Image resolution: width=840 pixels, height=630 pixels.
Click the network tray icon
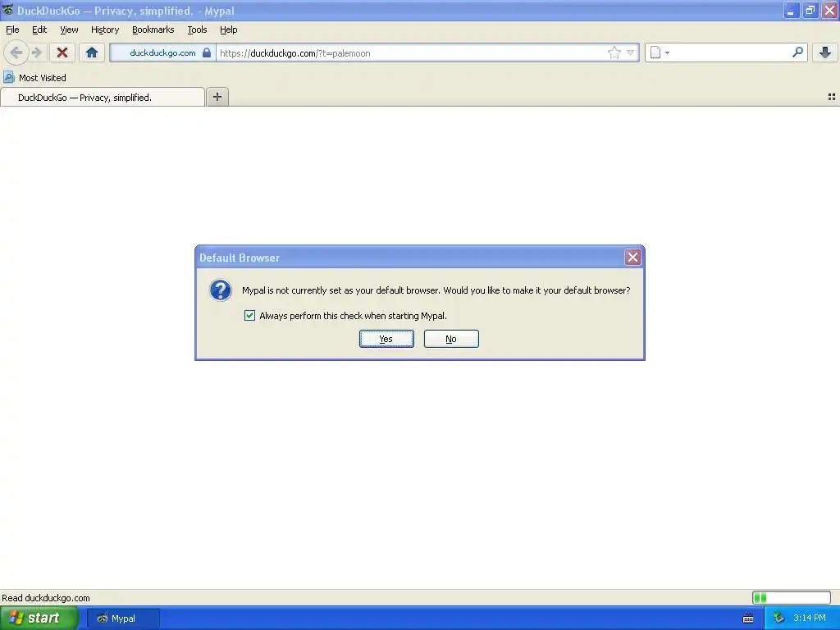[x=778, y=619]
